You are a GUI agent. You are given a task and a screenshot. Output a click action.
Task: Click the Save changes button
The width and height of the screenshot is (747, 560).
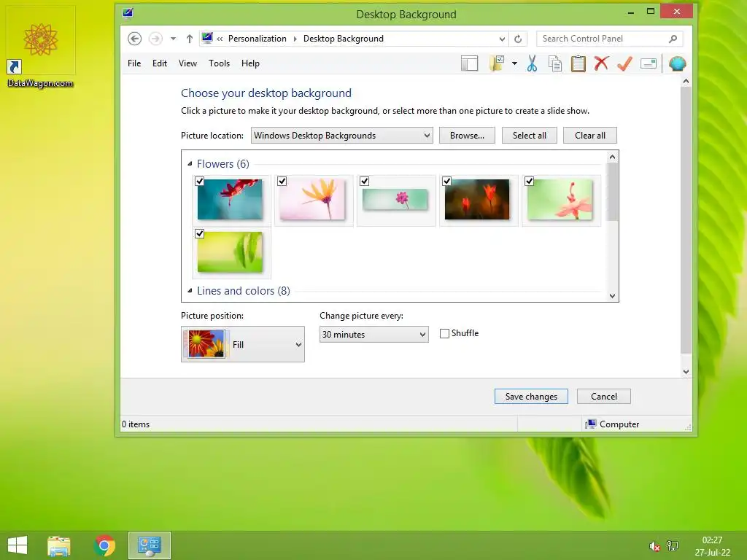click(531, 396)
